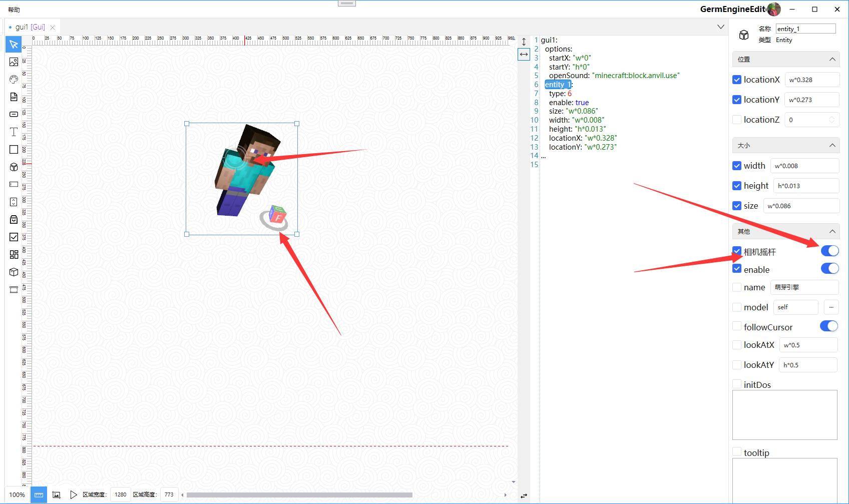Check the followCursor checkbox

pyautogui.click(x=737, y=326)
